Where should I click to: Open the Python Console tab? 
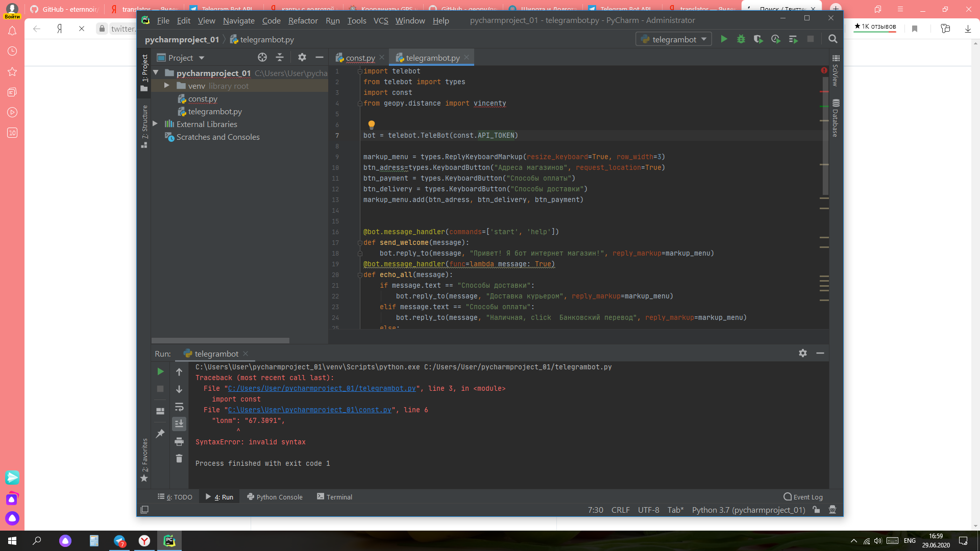(275, 497)
